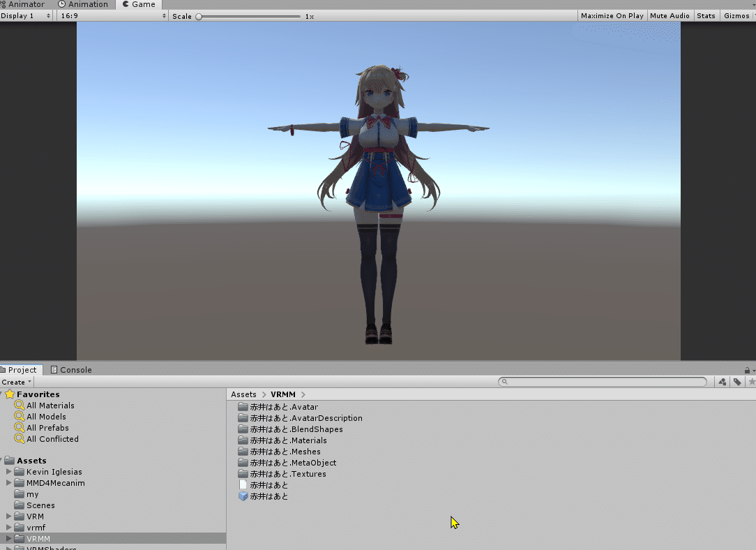
Task: Expand the VRM folder
Action: point(8,516)
